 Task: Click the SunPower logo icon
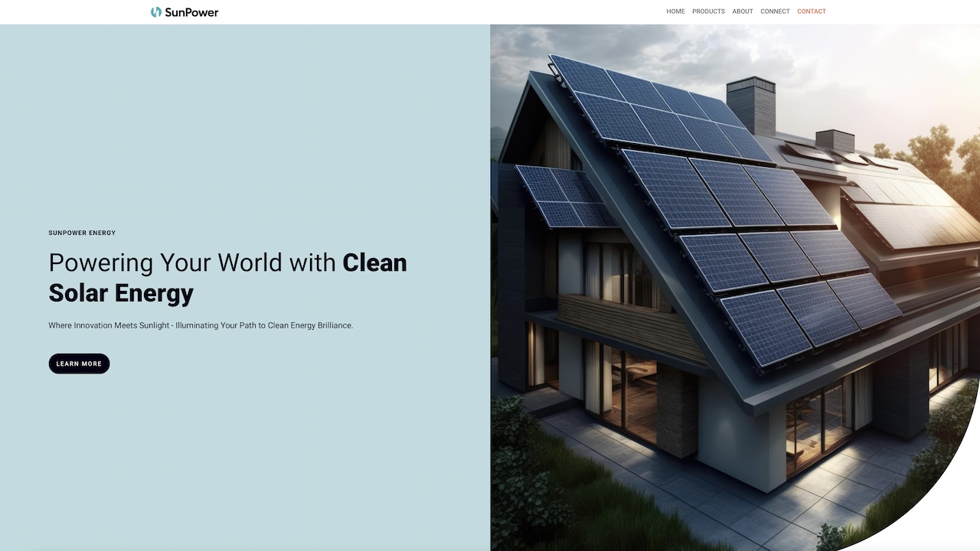pyautogui.click(x=156, y=11)
